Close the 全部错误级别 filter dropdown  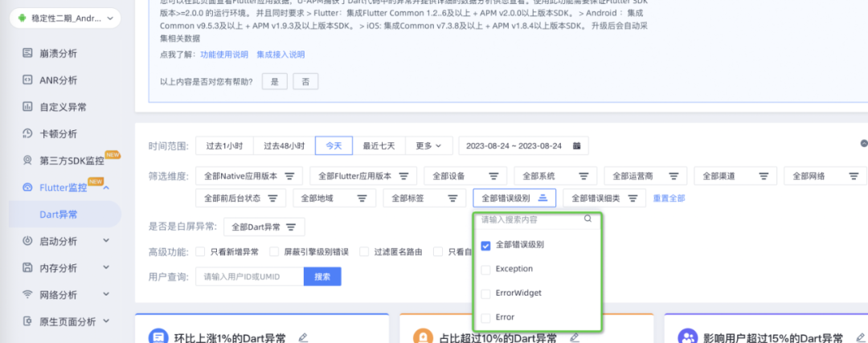tap(514, 198)
